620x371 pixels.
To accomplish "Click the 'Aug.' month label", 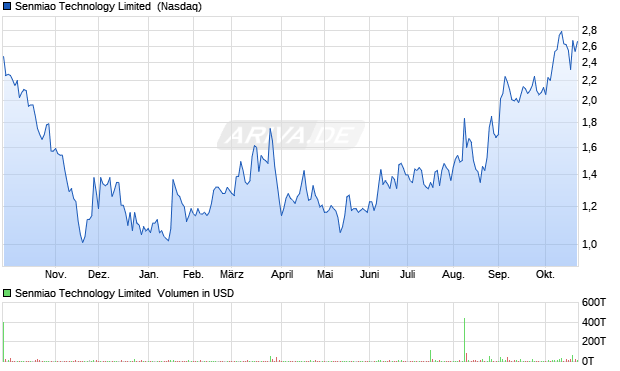I will [453, 274].
